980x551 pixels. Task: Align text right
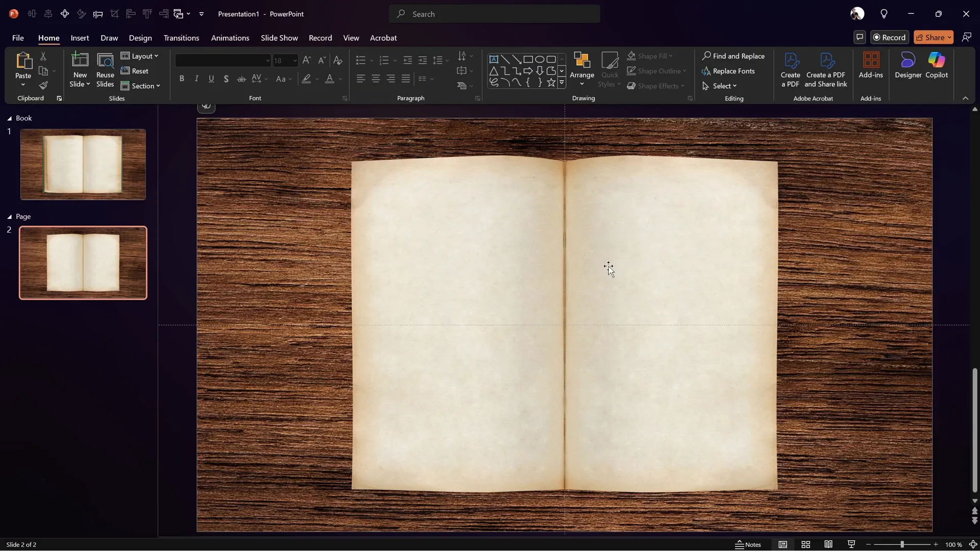391,79
